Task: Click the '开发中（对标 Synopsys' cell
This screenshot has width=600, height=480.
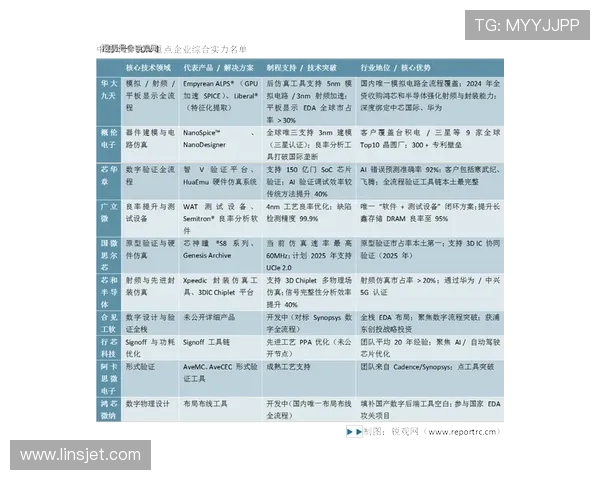Action: click(309, 323)
